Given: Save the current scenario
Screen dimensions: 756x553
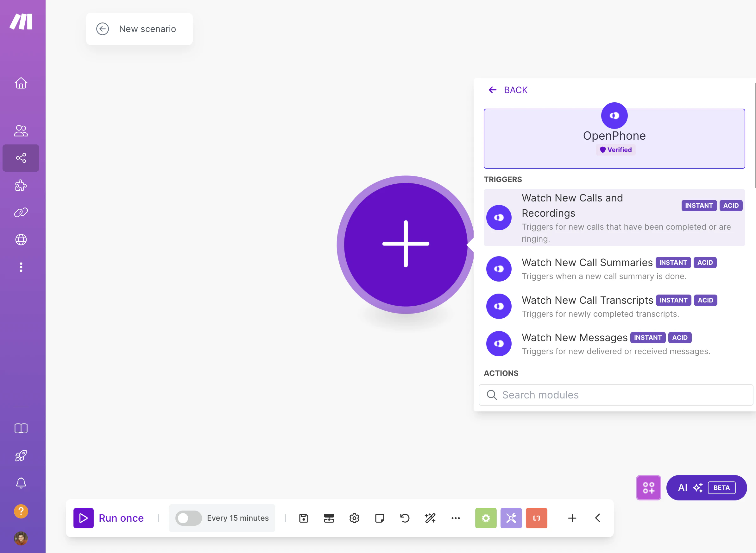Looking at the screenshot, I should (x=303, y=518).
